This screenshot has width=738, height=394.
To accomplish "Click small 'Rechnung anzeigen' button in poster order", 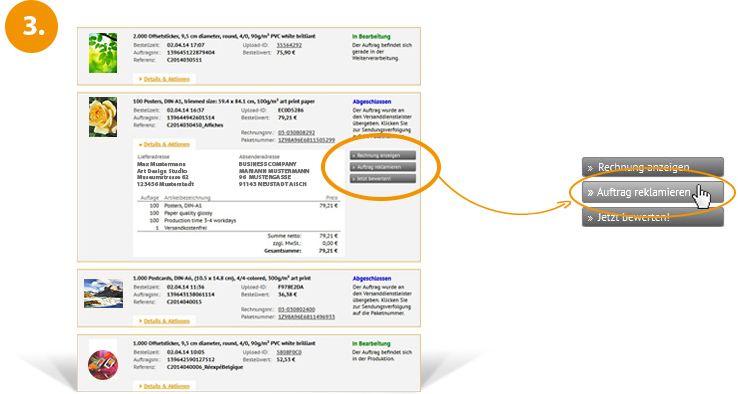I will pyautogui.click(x=383, y=155).
